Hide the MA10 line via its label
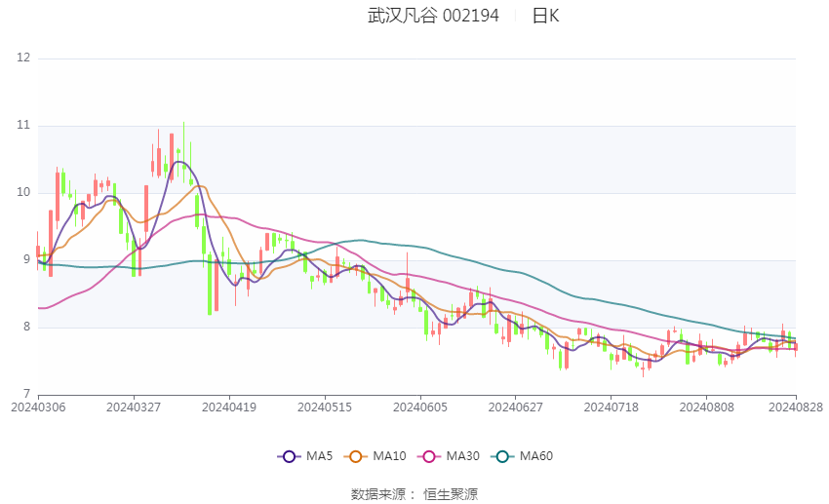829x504 pixels. coord(389,456)
